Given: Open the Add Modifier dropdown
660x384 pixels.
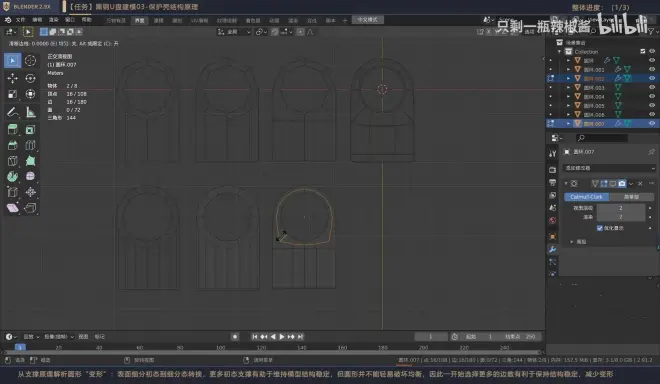Looking at the screenshot, I should click(609, 168).
